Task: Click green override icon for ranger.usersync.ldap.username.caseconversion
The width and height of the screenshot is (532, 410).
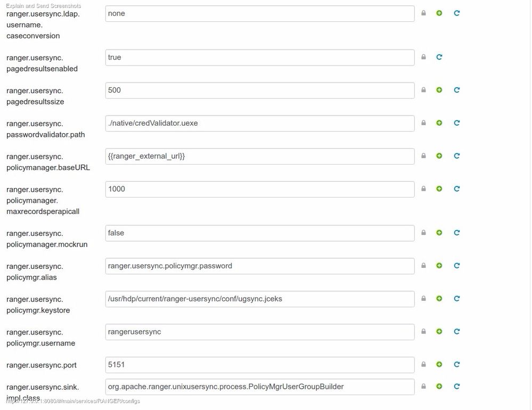Action: click(439, 13)
